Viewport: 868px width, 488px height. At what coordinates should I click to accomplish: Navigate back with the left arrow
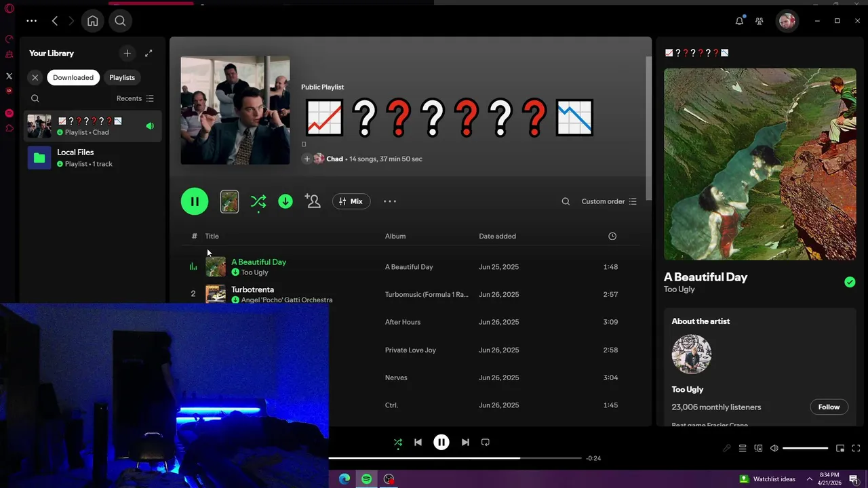pos(55,21)
